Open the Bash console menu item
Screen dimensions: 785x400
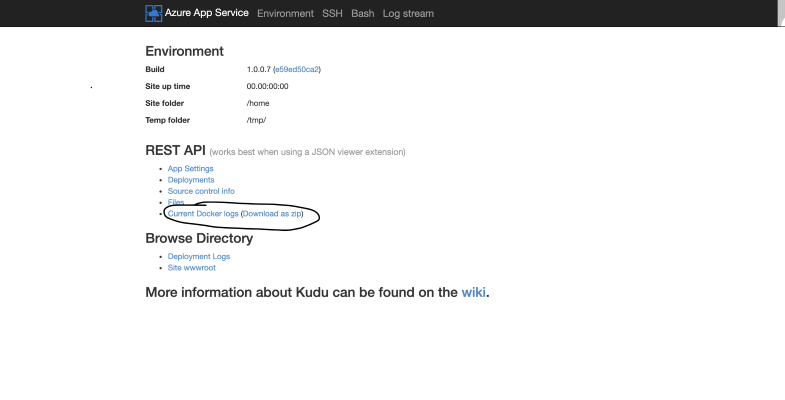(362, 14)
